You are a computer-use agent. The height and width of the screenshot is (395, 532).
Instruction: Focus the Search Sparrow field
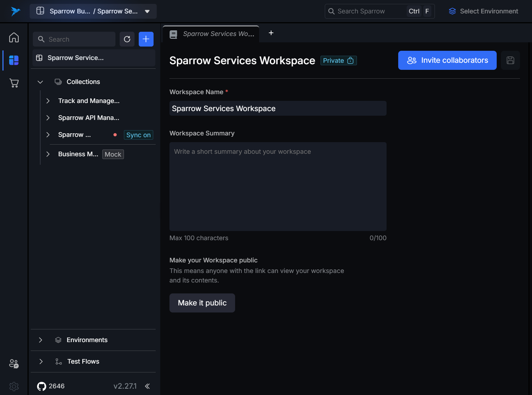pyautogui.click(x=379, y=11)
